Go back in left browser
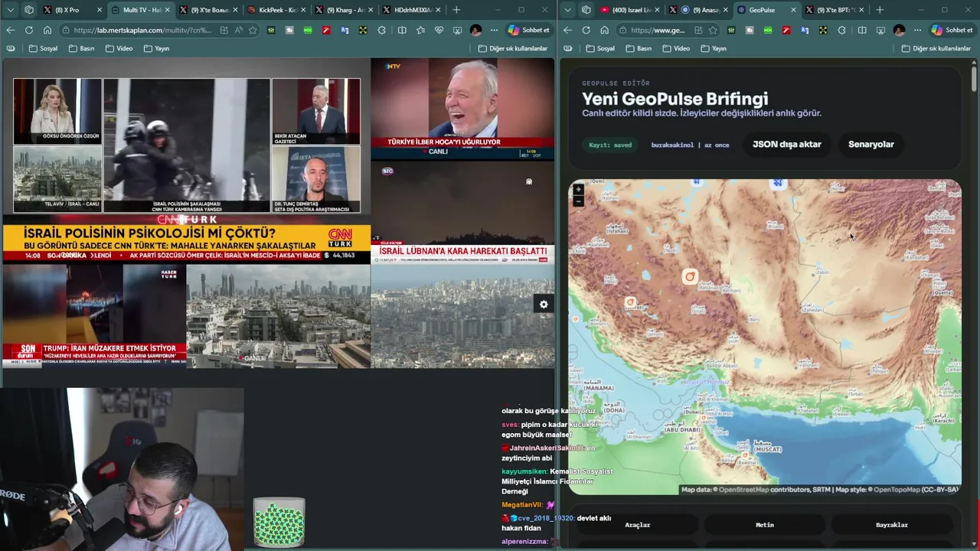980x551 pixels. 10,30
